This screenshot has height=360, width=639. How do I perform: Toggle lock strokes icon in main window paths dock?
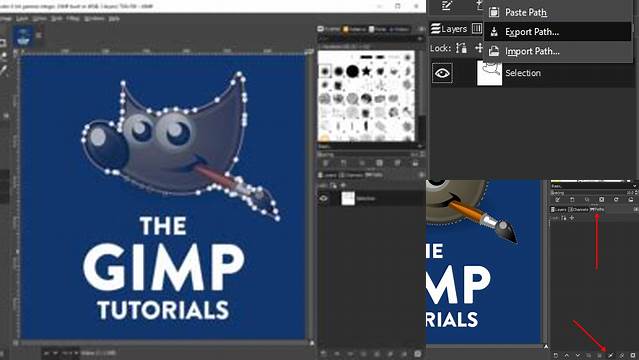coord(334,186)
